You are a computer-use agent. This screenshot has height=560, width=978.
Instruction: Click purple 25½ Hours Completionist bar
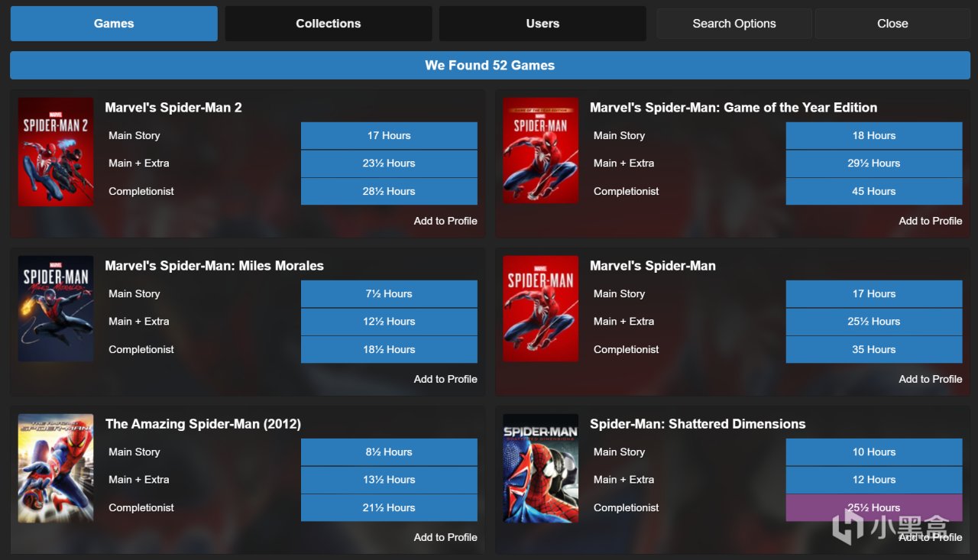pyautogui.click(x=874, y=507)
